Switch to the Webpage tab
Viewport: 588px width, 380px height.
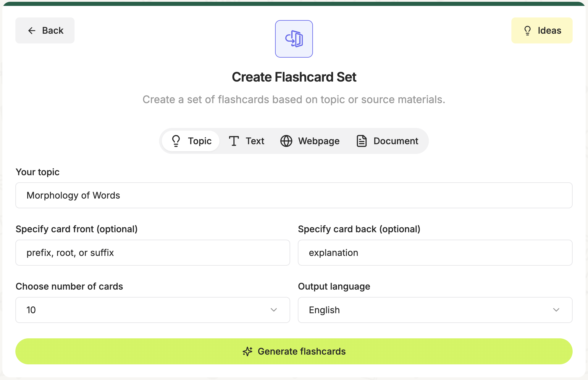pyautogui.click(x=310, y=141)
